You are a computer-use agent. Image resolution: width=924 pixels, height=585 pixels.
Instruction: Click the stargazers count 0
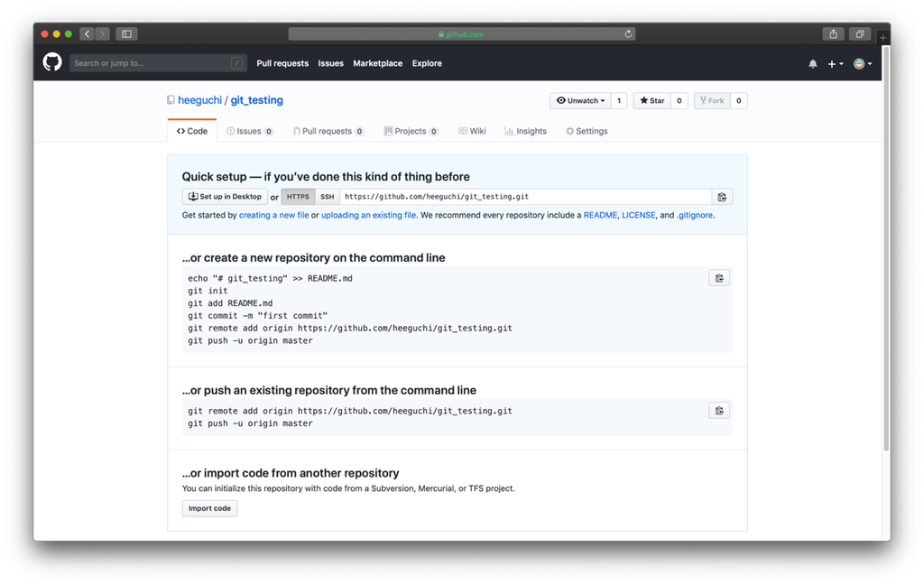[x=679, y=101]
